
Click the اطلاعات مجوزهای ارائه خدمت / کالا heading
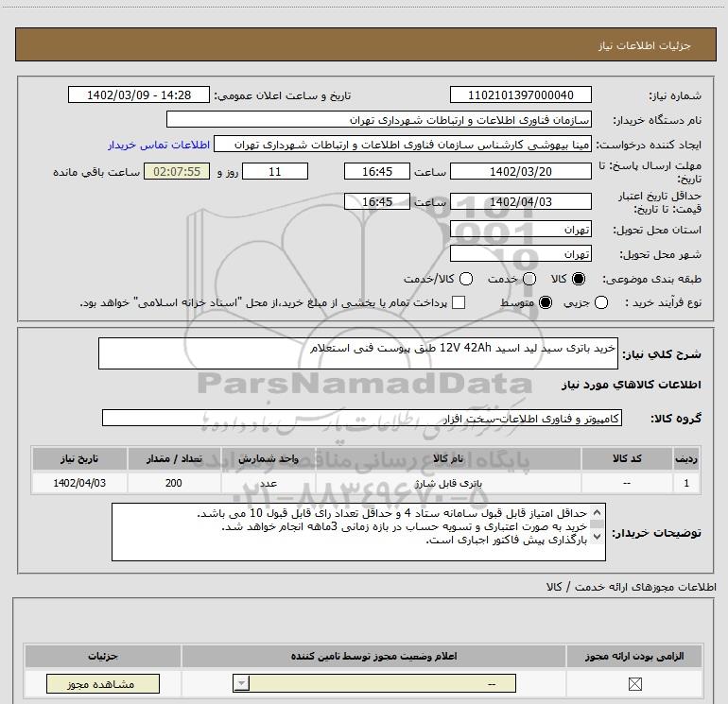[x=631, y=587]
